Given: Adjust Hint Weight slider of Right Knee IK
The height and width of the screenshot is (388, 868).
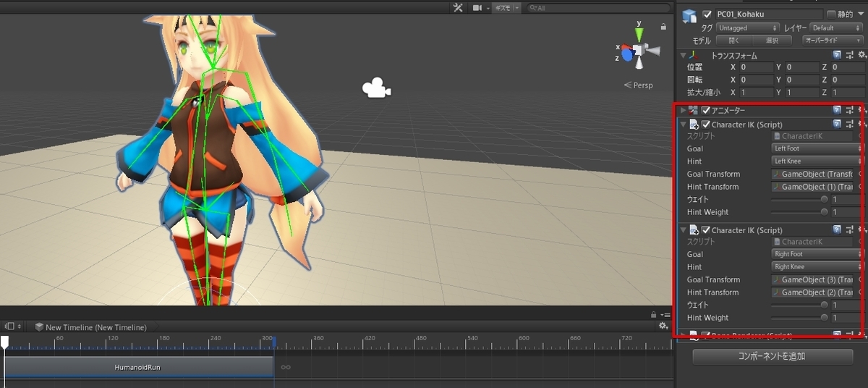Looking at the screenshot, I should click(x=799, y=318).
